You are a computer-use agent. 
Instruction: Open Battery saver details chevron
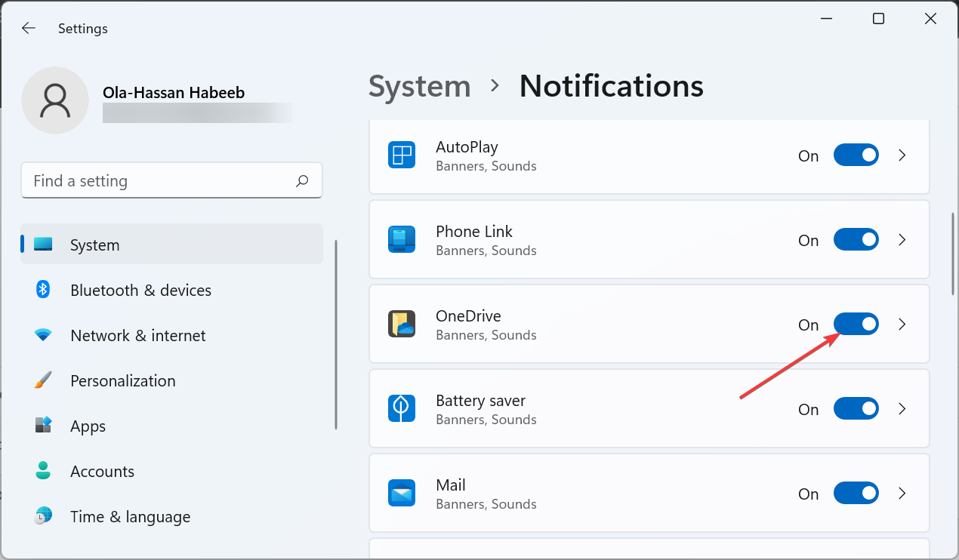(902, 409)
